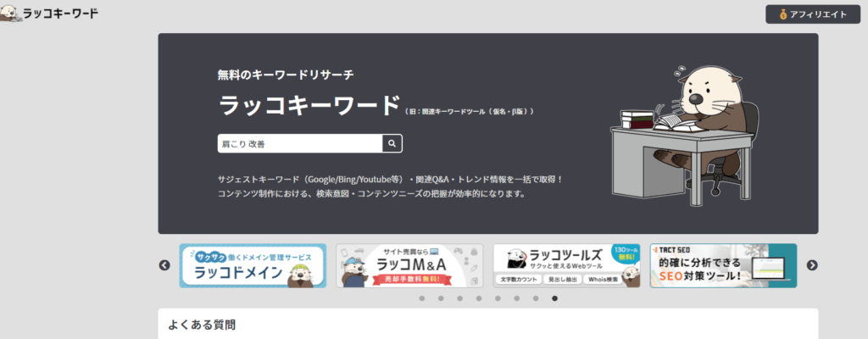
Task: Open the ラッコツールズ banner
Action: pyautogui.click(x=566, y=266)
